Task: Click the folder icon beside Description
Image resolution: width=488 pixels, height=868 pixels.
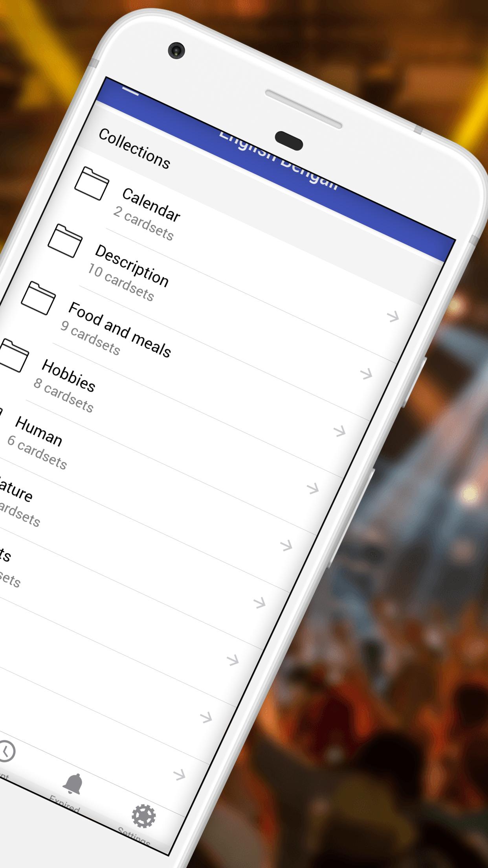Action: tap(65, 241)
